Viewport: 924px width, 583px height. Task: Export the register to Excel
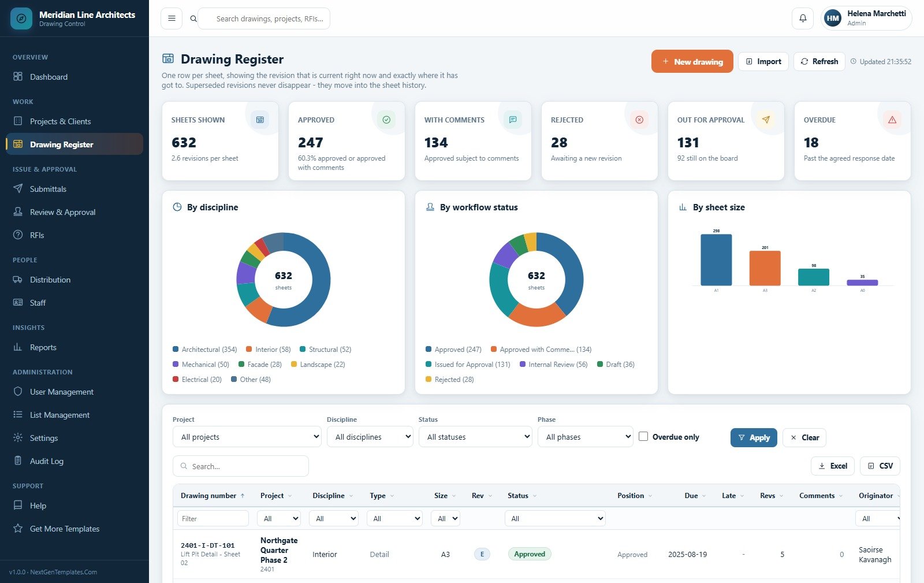click(x=833, y=466)
